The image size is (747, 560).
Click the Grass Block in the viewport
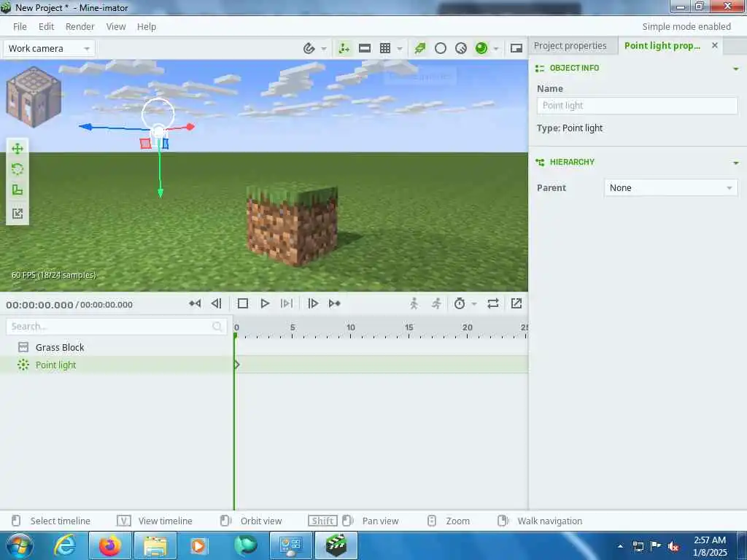pos(292,224)
